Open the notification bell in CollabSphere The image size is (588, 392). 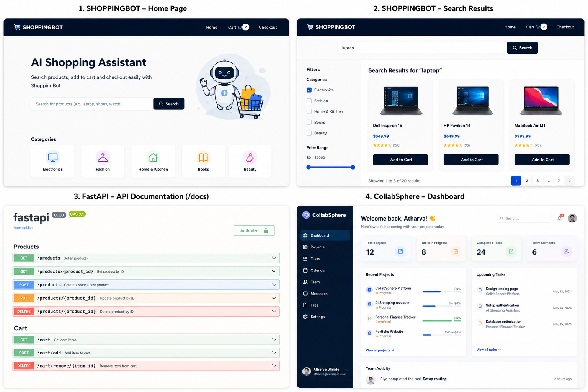560,218
